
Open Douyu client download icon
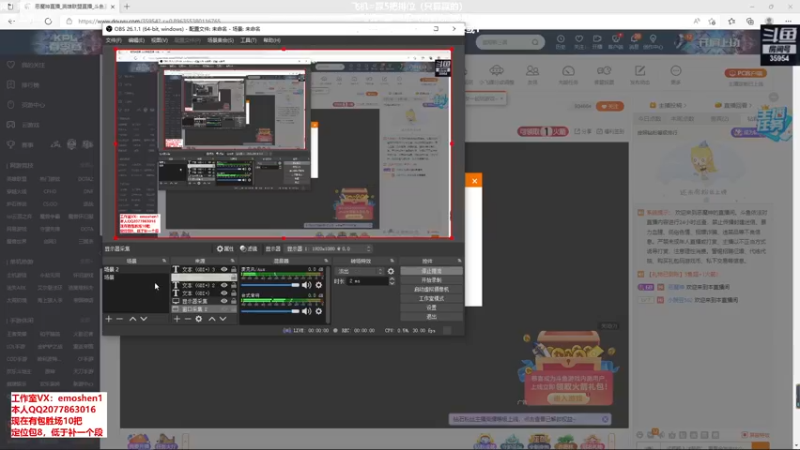point(616,41)
